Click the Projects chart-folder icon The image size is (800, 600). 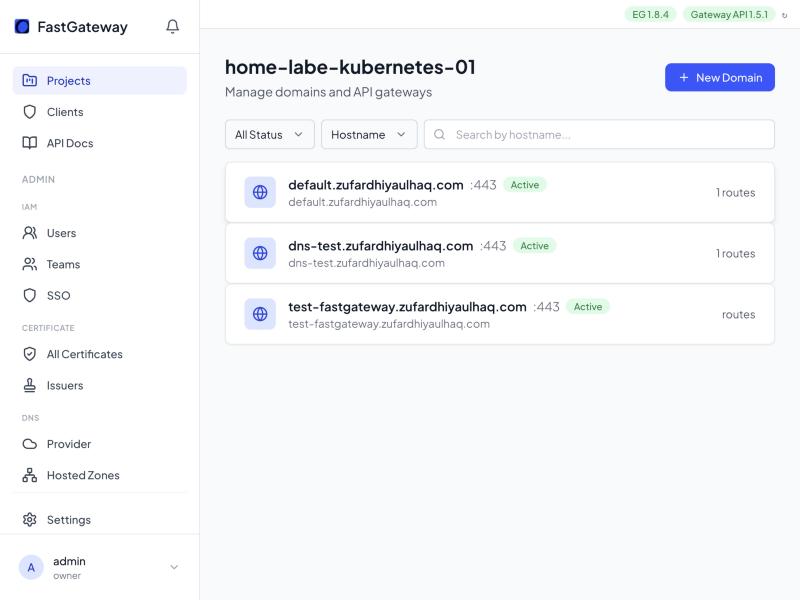pos(30,80)
